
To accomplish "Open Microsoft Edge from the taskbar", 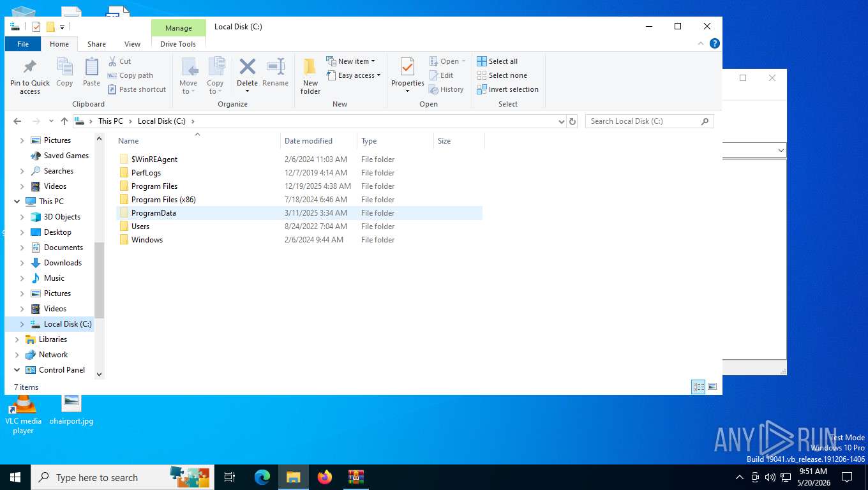I will point(262,477).
